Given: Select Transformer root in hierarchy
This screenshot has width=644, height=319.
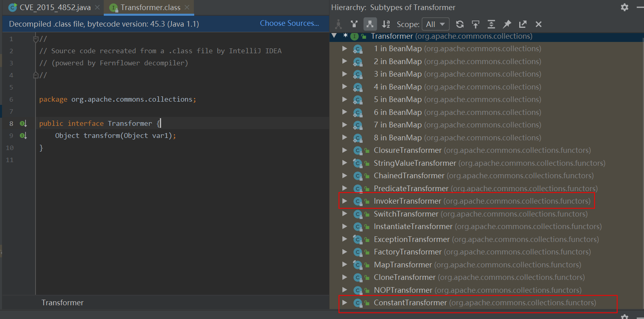Looking at the screenshot, I should coord(451,36).
